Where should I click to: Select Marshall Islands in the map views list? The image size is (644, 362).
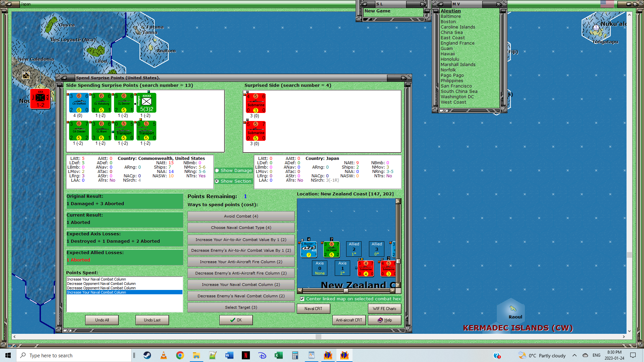pyautogui.click(x=458, y=64)
